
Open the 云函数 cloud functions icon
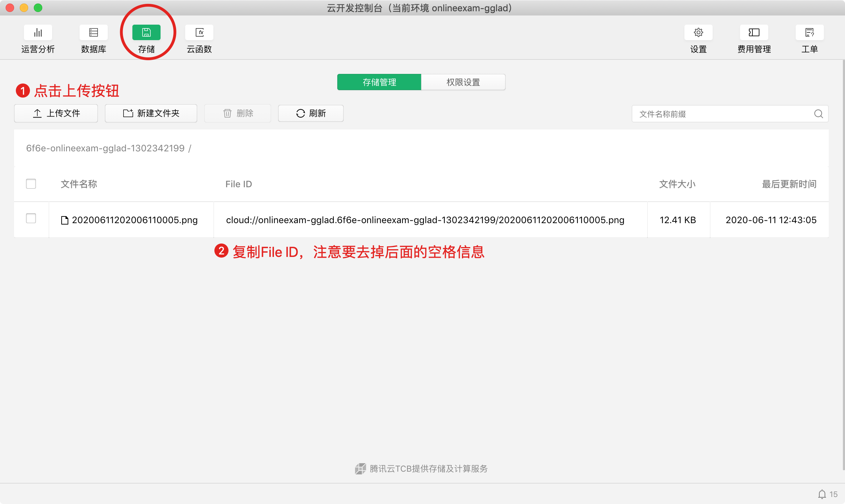pos(199,33)
